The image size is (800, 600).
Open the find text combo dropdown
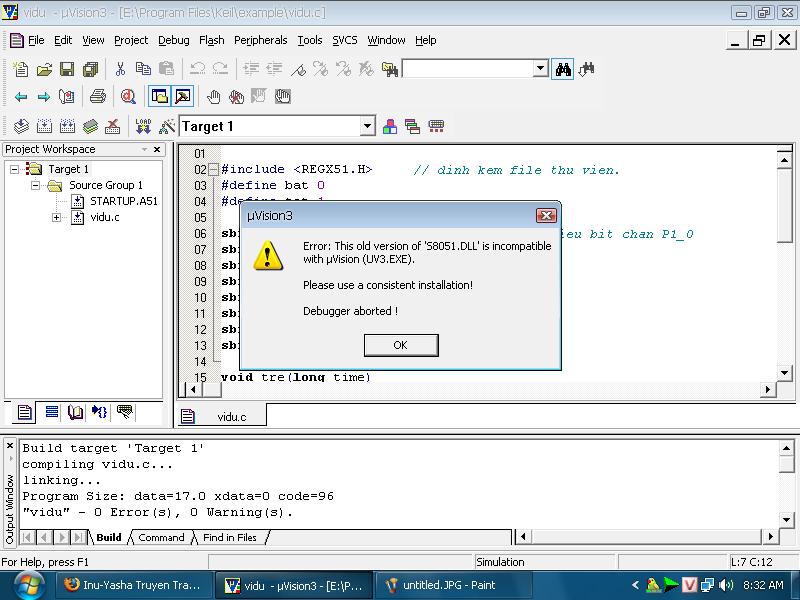pos(540,68)
